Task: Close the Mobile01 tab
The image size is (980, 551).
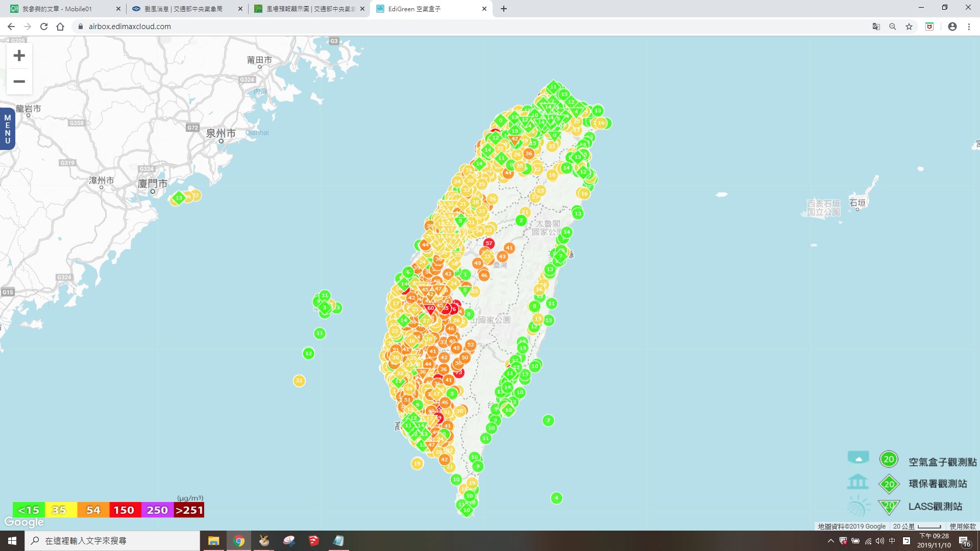Action: click(118, 9)
